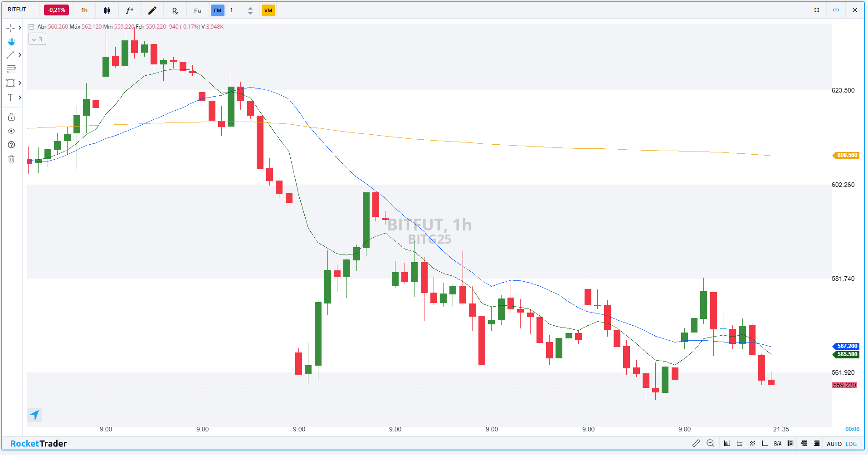Image resolution: width=868 pixels, height=455 pixels.
Task: Open the candlestick chart style tool
Action: pos(107,10)
